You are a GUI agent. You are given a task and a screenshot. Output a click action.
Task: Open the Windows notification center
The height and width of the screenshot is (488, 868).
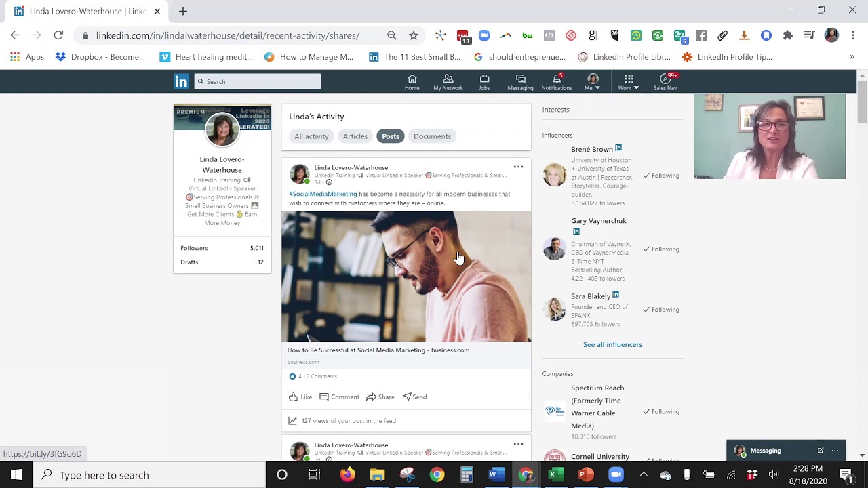point(846,475)
